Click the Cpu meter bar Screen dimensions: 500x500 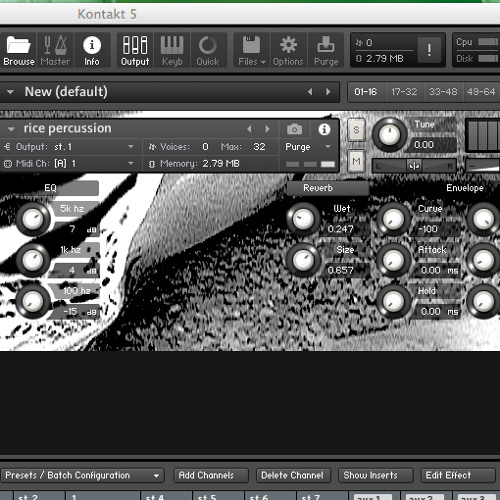click(488, 42)
